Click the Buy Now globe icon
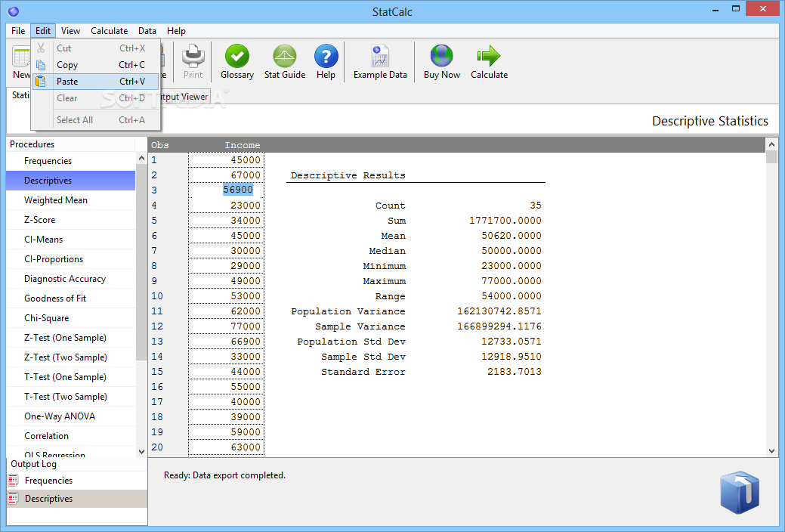This screenshot has height=532, width=785. (441, 56)
